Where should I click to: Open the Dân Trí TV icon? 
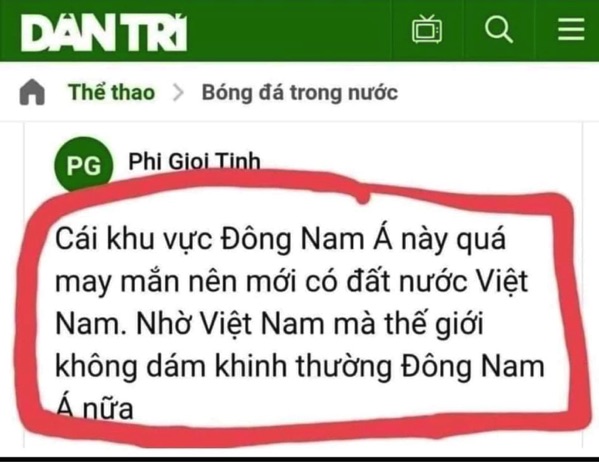[427, 29]
